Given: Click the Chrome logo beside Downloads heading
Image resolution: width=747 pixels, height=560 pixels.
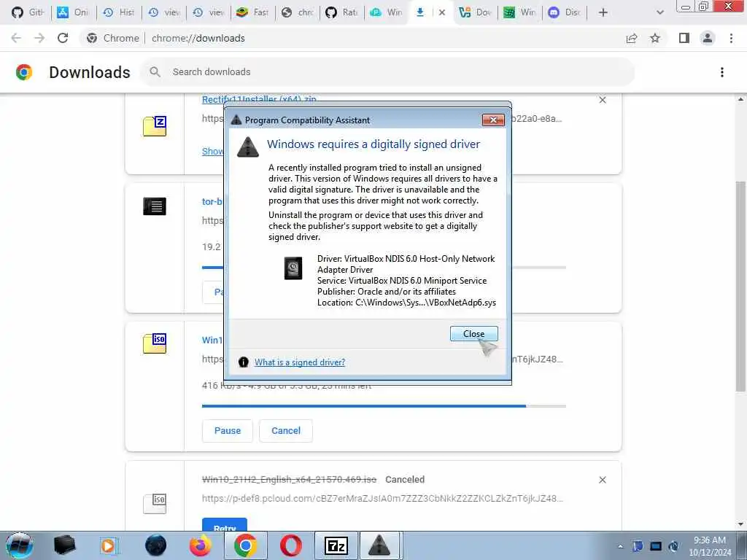Looking at the screenshot, I should (24, 72).
